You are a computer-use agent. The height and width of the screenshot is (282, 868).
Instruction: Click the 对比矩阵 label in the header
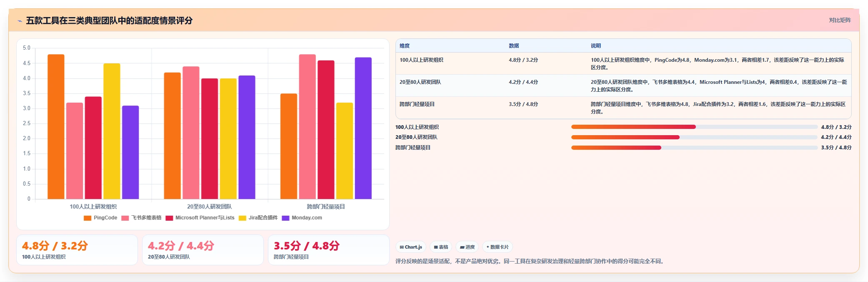(840, 20)
